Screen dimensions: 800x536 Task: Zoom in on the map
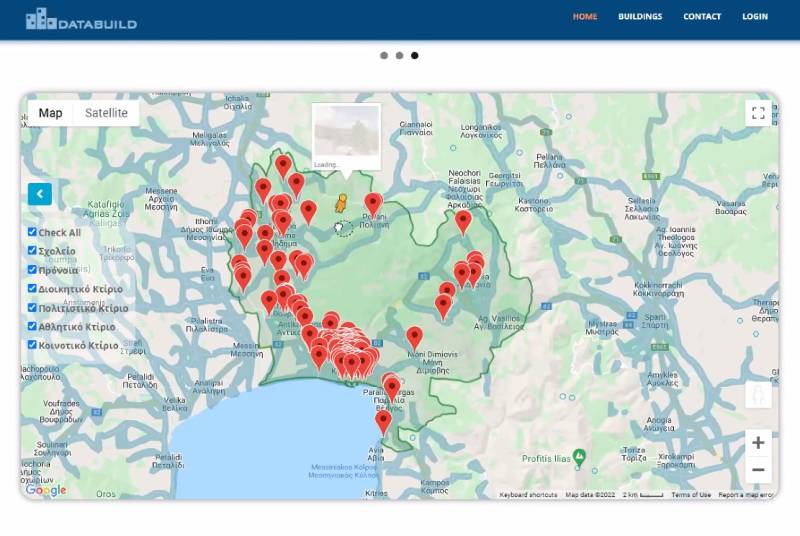(758, 443)
